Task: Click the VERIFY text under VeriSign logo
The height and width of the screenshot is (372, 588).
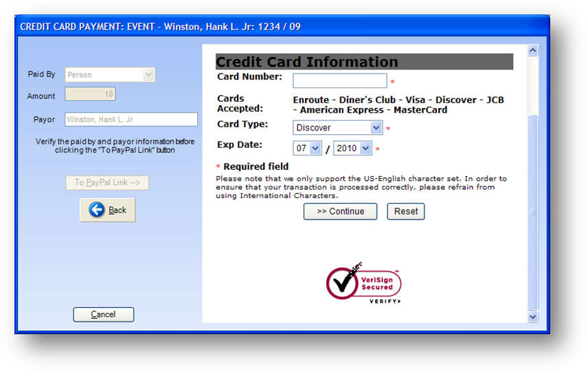Action: point(385,301)
